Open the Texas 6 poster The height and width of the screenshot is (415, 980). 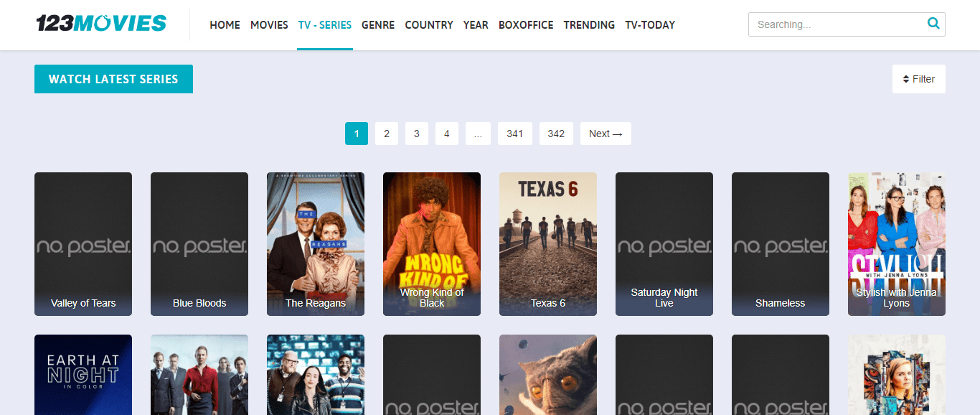point(548,244)
